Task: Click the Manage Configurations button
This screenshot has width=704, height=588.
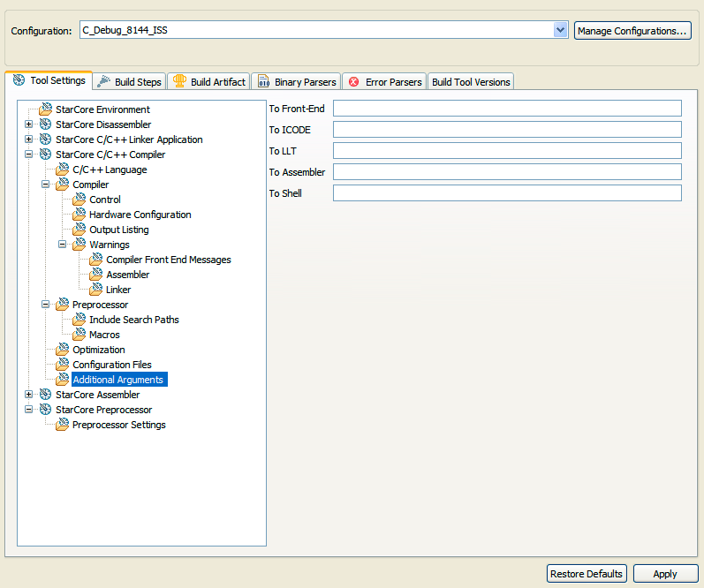Action: pyautogui.click(x=632, y=31)
